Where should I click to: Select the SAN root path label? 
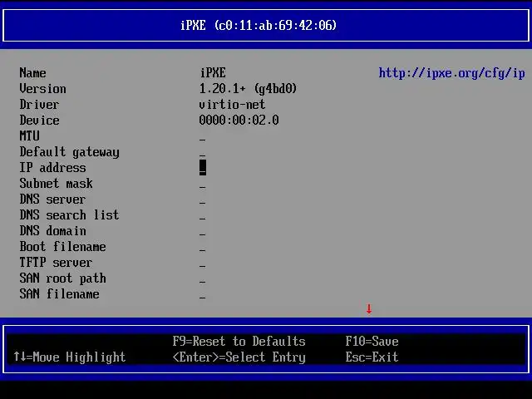coord(63,278)
